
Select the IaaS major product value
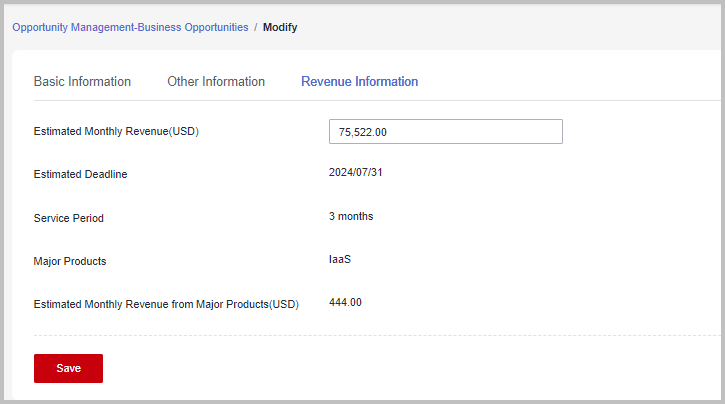340,259
